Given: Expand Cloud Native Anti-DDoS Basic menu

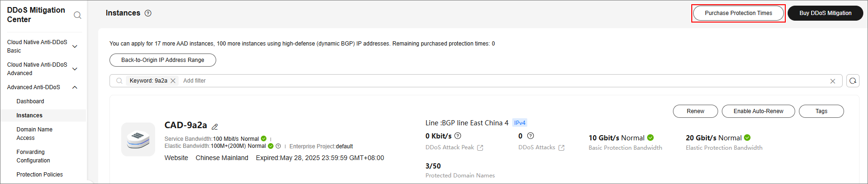Looking at the screenshot, I should click(75, 46).
